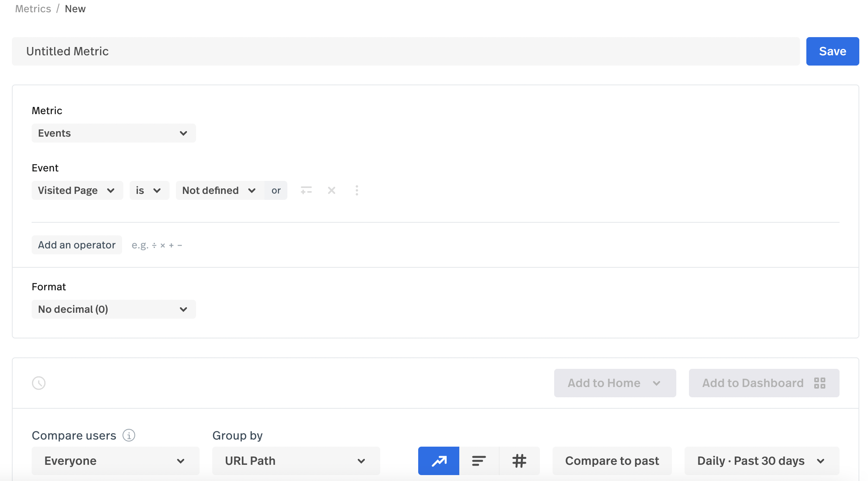Click the add filter icon in Event row

point(306,190)
